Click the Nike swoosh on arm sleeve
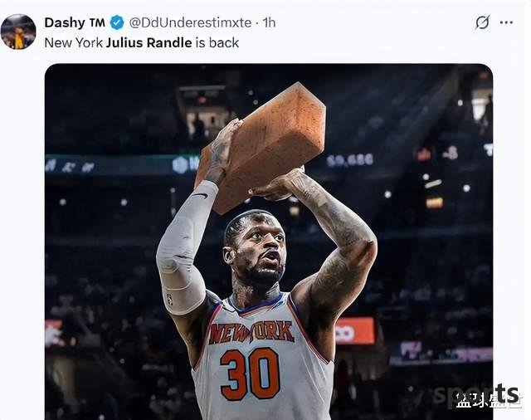This screenshot has height=420, width=531. coord(199,195)
